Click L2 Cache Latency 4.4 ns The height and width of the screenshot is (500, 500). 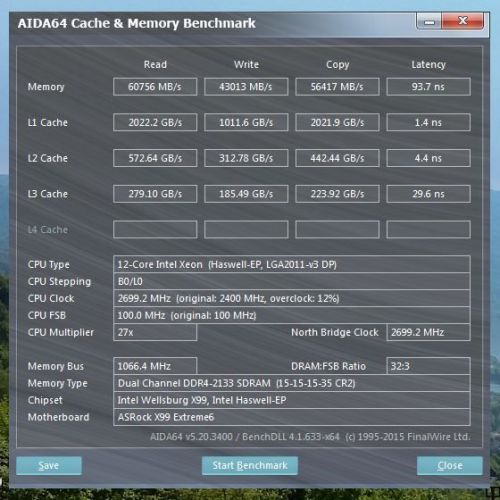click(x=428, y=158)
